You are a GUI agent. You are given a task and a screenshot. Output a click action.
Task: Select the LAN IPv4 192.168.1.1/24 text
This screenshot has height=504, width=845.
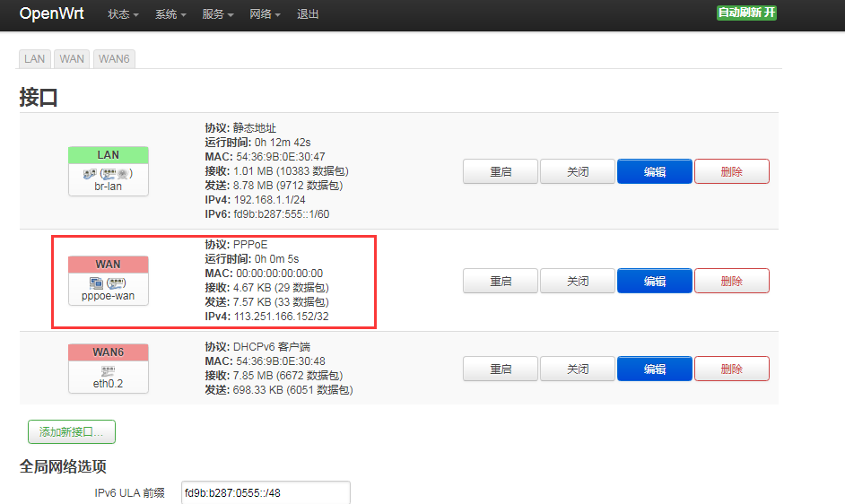[269, 200]
